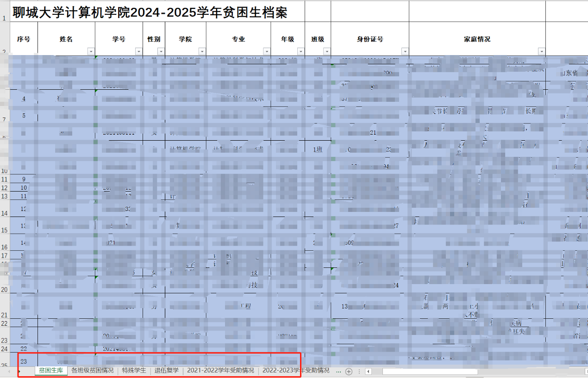
Task: Open the 学院 column filter dropdown
Action: [202, 51]
